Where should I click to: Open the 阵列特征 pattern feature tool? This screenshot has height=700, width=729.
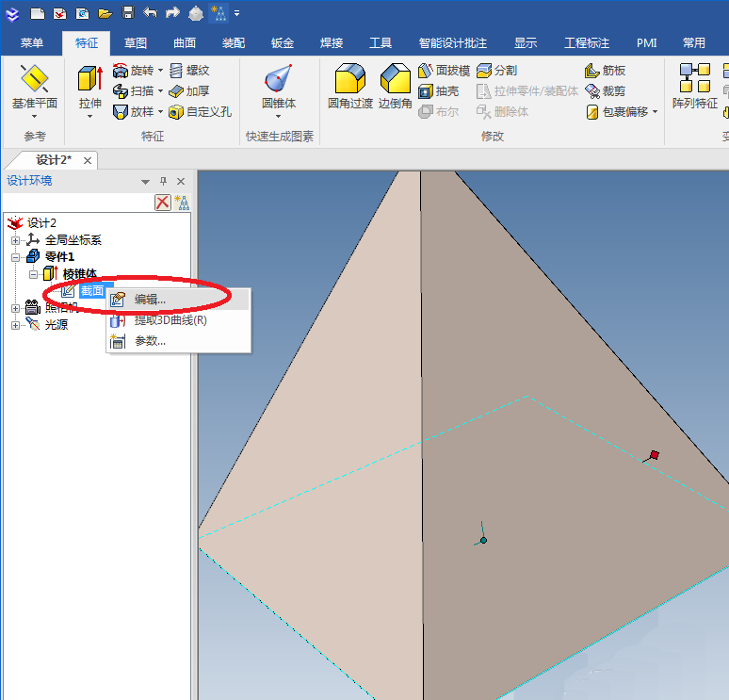click(695, 87)
